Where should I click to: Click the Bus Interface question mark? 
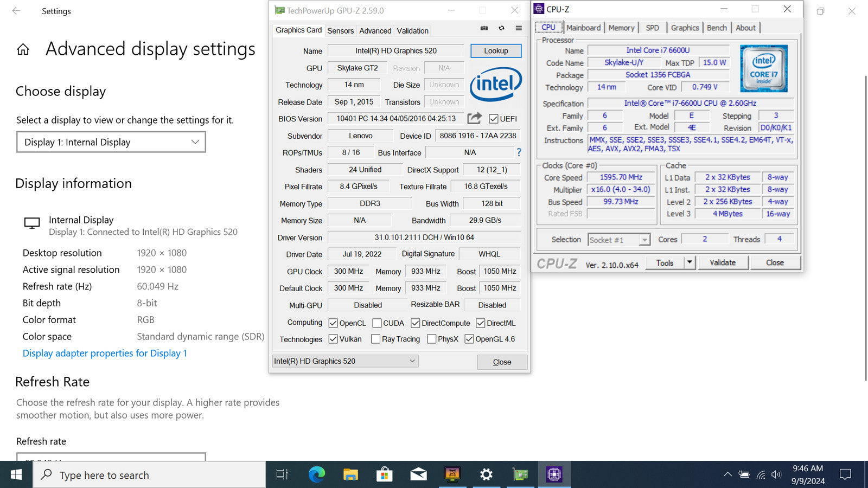pyautogui.click(x=519, y=152)
